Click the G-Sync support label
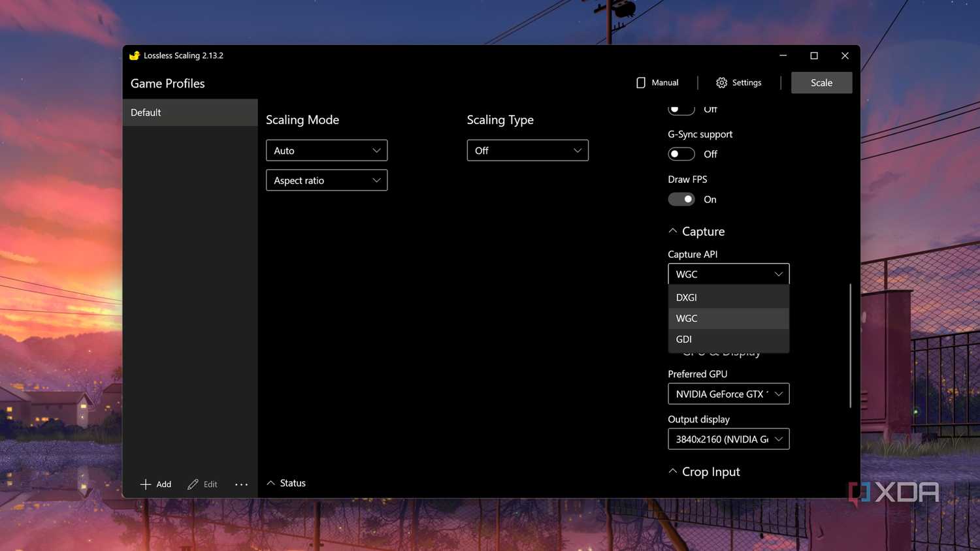Viewport: 980px width, 551px height. pos(700,134)
